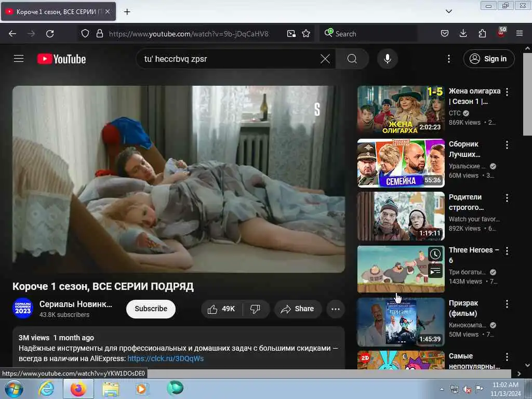Open the YouTube guide hamburger menu
This screenshot has width=532, height=399.
coord(19,59)
